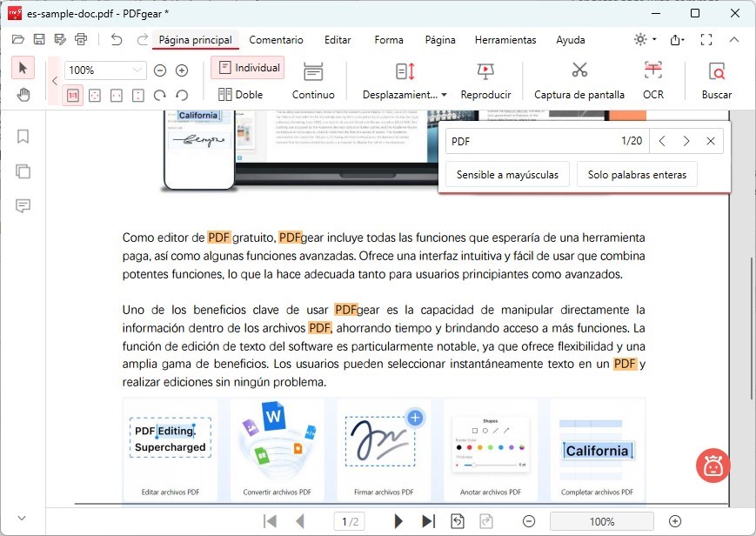Go to the Forma tab
Viewport: 756px width, 536px height.
(x=389, y=40)
